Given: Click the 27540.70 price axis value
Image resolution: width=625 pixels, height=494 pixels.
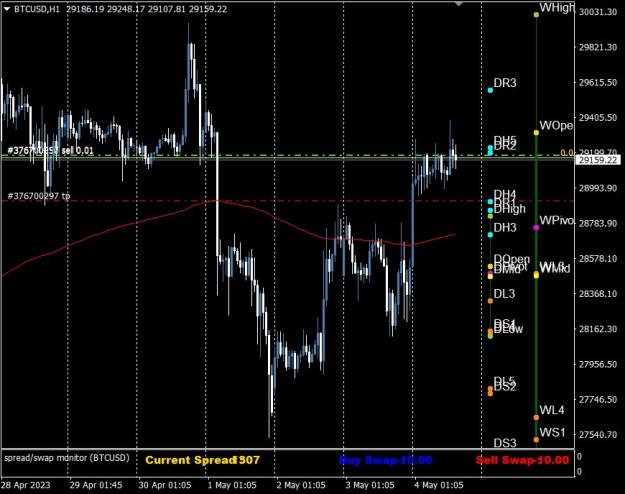Looking at the screenshot, I should [x=598, y=435].
